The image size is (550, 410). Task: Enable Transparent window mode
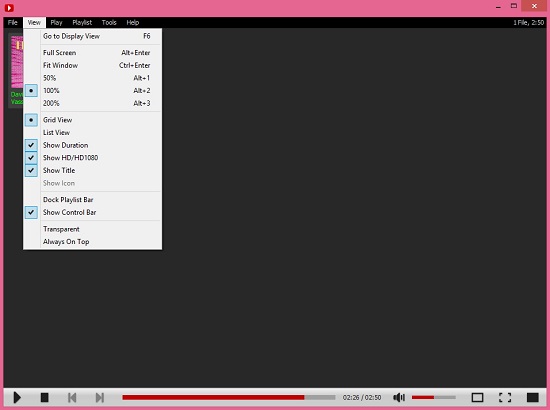93,229
